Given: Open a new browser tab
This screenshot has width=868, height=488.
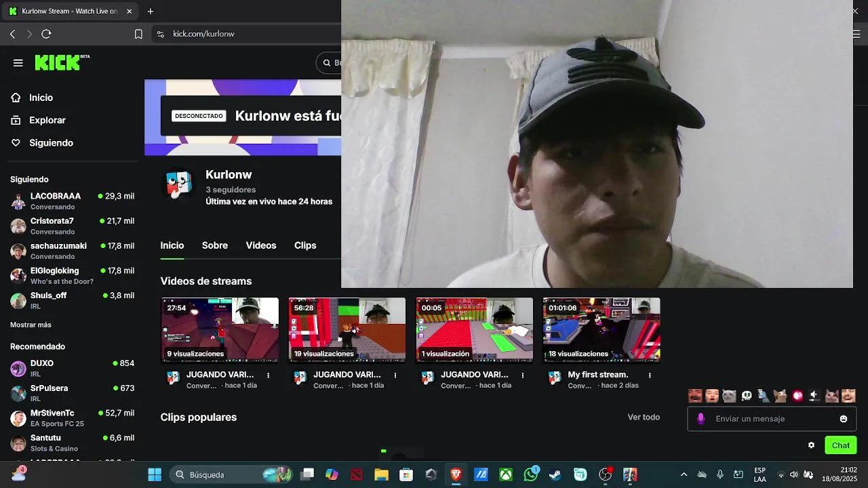Looking at the screenshot, I should click(151, 12).
